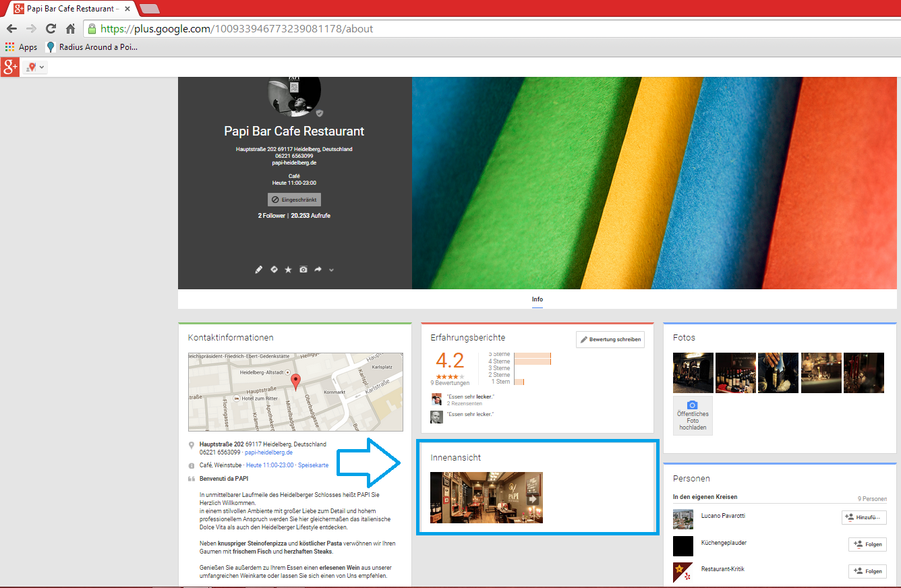Click Öffentliches Foto hochladen button
This screenshot has height=588, width=901.
693,415
